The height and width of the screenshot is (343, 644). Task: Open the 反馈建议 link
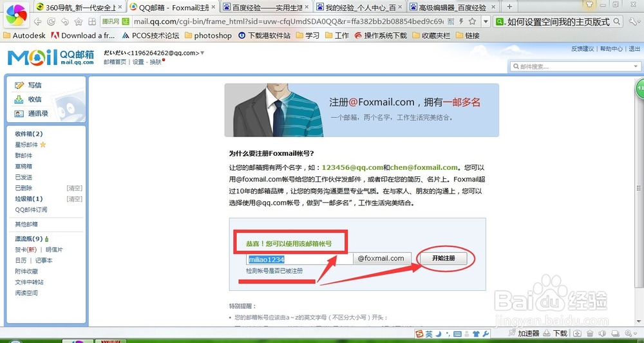[x=582, y=49]
